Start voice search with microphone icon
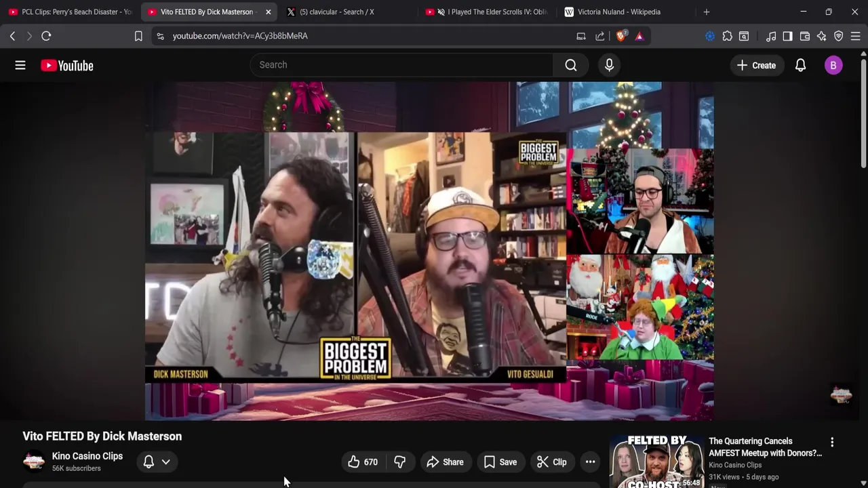This screenshot has height=488, width=868. [609, 65]
